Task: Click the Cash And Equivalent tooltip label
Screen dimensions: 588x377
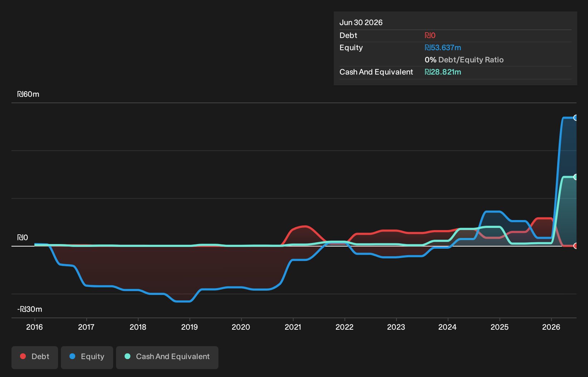Action: tap(376, 72)
